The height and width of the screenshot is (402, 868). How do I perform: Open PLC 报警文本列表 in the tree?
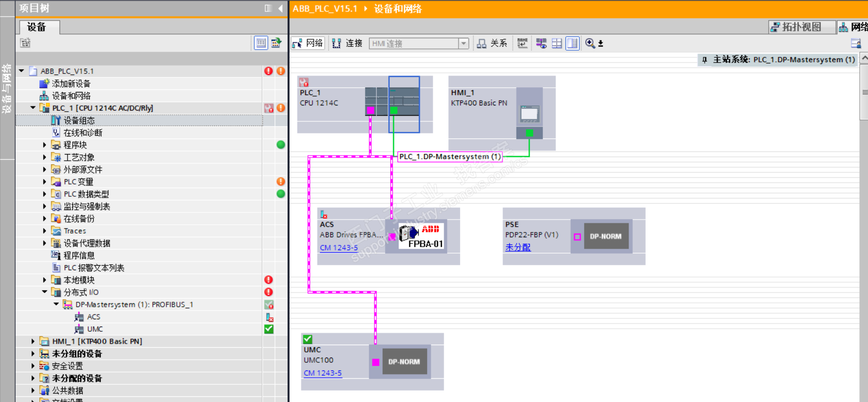94,268
